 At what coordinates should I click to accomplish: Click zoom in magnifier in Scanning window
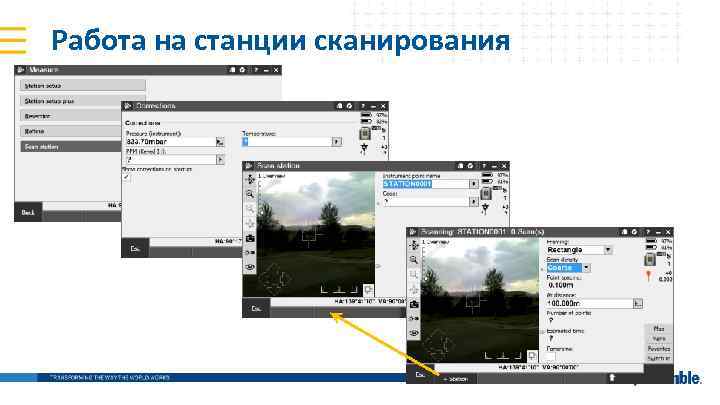(414, 260)
